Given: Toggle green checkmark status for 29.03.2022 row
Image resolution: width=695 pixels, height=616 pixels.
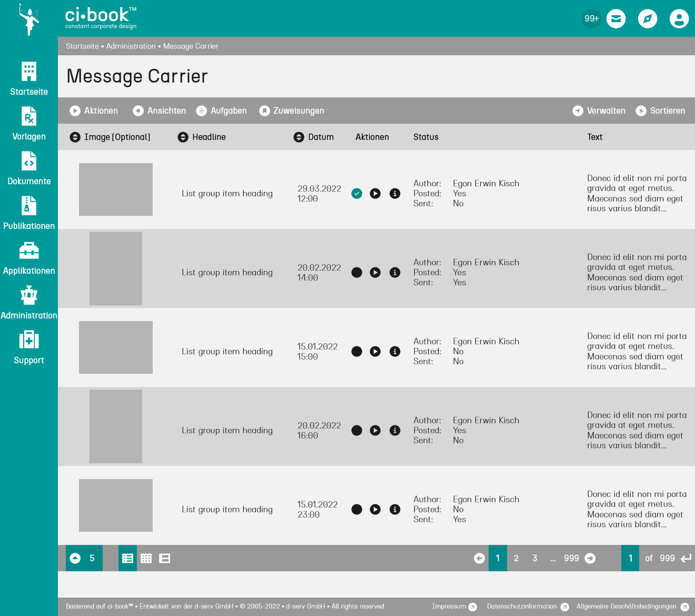Looking at the screenshot, I should tap(357, 193).
